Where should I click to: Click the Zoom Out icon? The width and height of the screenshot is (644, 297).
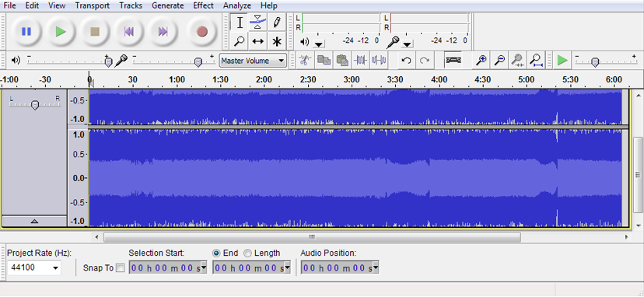tap(499, 61)
